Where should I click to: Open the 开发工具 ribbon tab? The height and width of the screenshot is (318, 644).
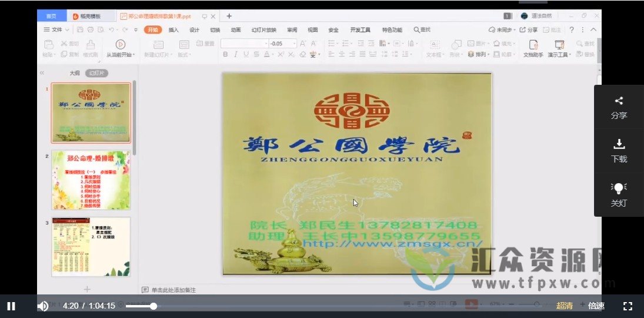click(360, 29)
